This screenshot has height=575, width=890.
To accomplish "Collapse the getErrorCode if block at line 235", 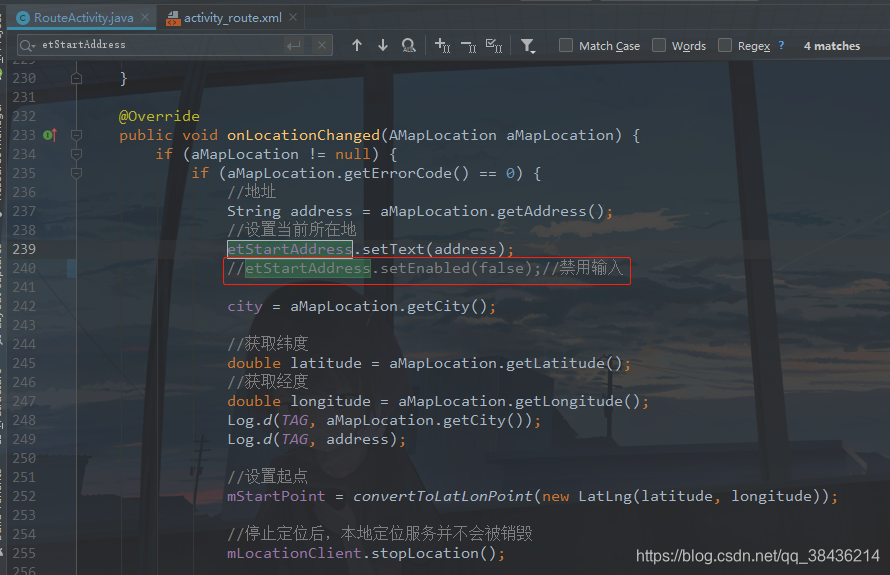I will [77, 173].
